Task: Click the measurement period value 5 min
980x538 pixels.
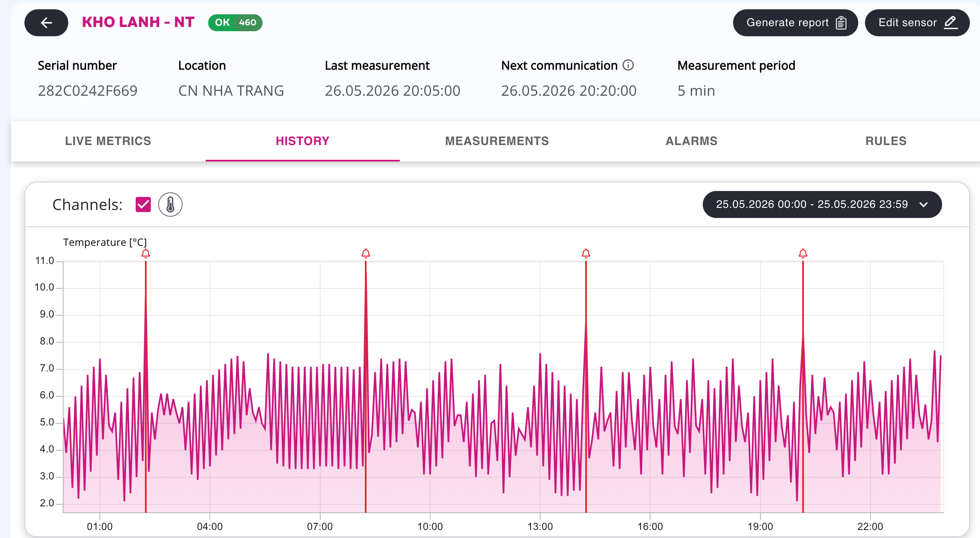Action: (696, 91)
